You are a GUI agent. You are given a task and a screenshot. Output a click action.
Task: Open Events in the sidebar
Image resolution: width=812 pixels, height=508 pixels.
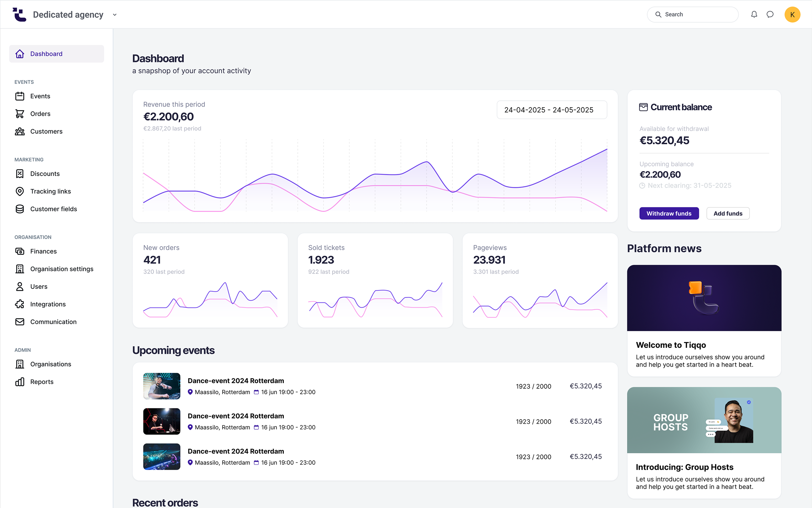click(40, 96)
